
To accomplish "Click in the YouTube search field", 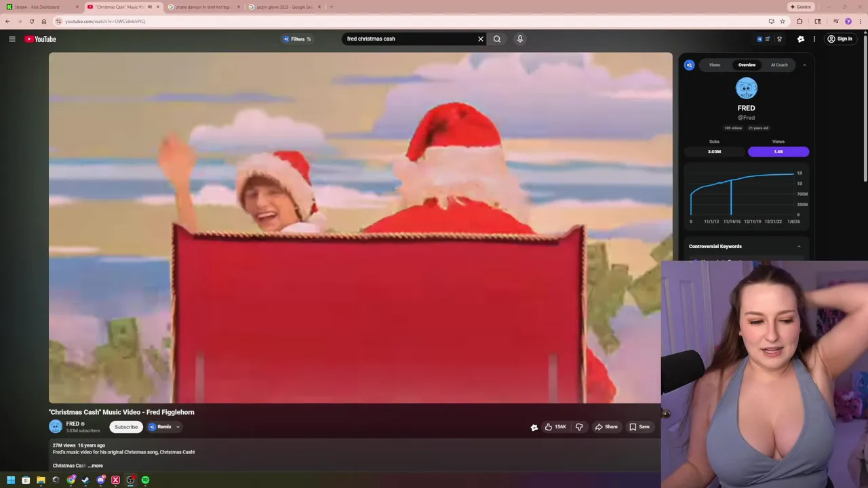I will pyautogui.click(x=409, y=39).
